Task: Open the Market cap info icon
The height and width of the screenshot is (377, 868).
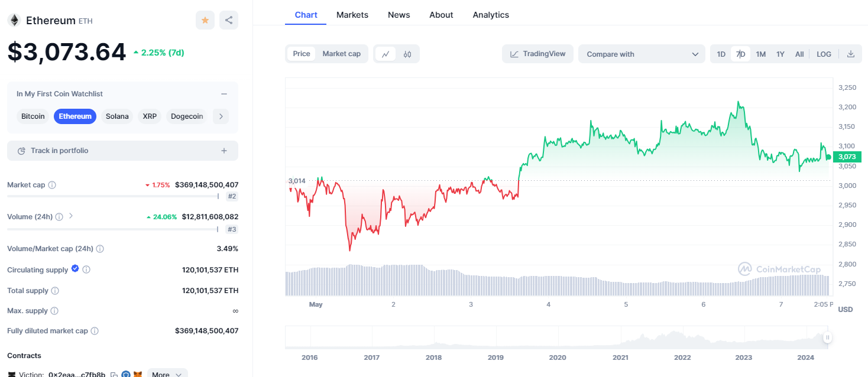Action: point(52,185)
